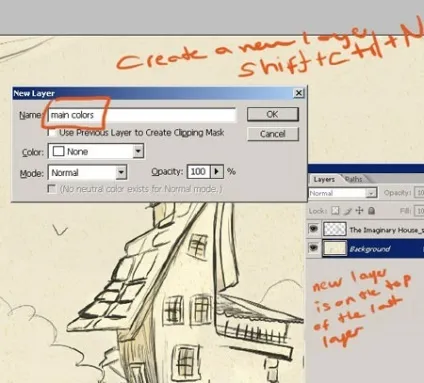Click the lock all padlock icon

(x=371, y=211)
